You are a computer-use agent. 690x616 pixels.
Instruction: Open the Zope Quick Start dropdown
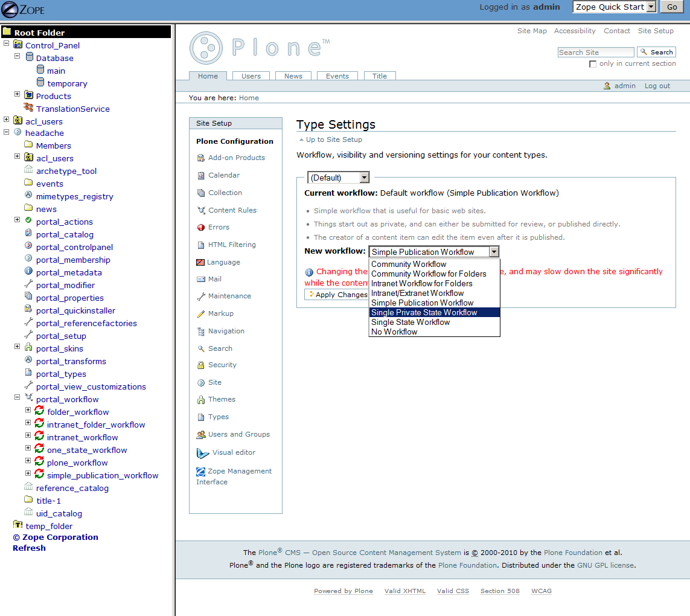[615, 7]
